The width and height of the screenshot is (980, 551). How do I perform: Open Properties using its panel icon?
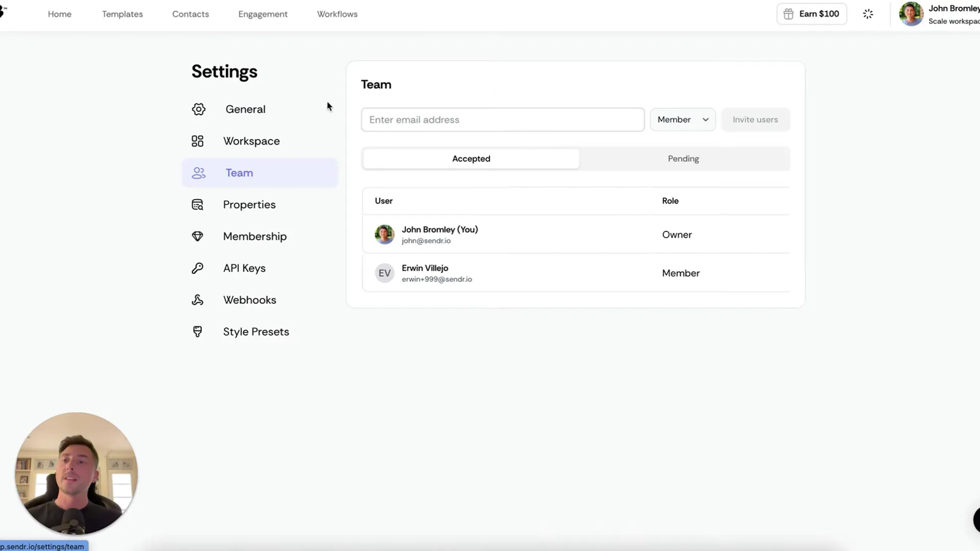coord(197,204)
